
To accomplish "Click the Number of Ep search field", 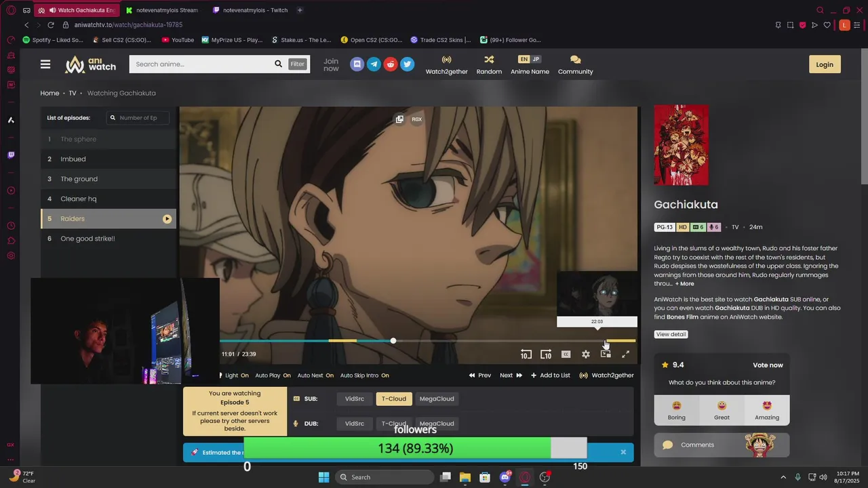I will tap(138, 118).
